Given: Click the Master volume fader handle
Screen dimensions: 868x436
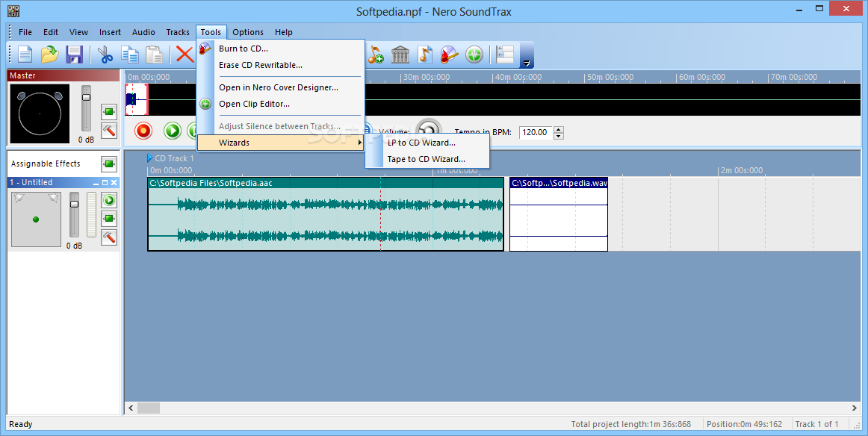Looking at the screenshot, I should pyautogui.click(x=87, y=97).
